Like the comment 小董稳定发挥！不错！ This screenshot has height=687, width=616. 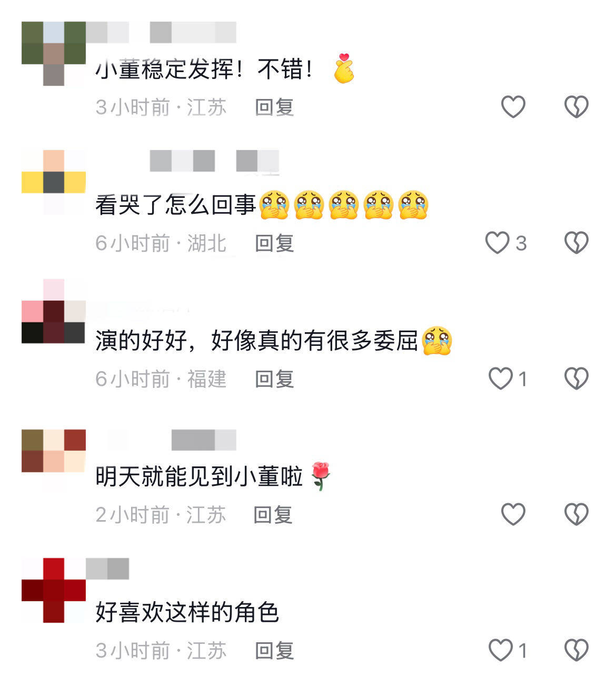tap(513, 107)
